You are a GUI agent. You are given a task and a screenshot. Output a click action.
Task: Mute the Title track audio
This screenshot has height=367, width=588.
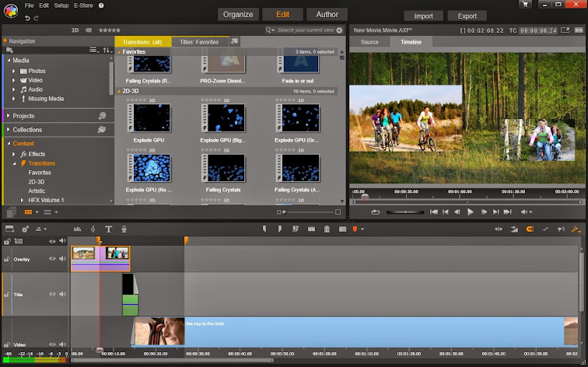[x=62, y=294]
